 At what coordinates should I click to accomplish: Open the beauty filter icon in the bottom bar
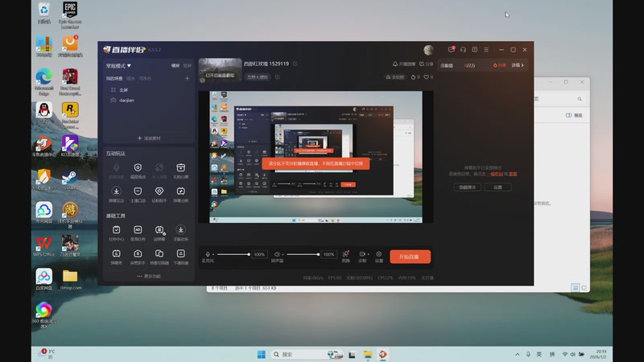346,254
